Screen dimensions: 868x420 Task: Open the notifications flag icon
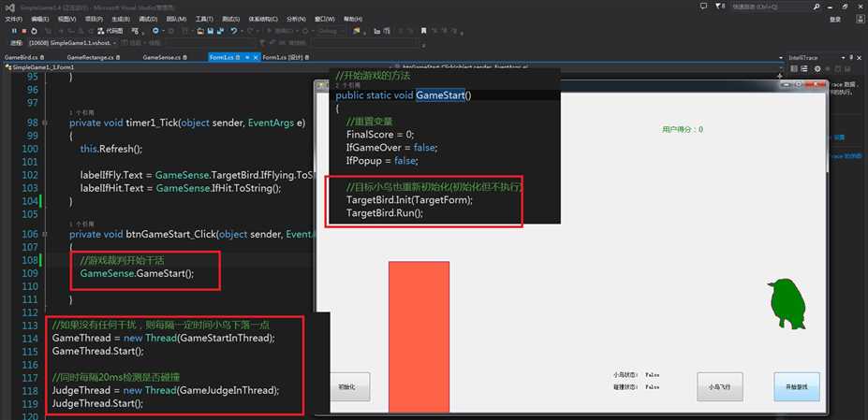pyautogui.click(x=720, y=7)
